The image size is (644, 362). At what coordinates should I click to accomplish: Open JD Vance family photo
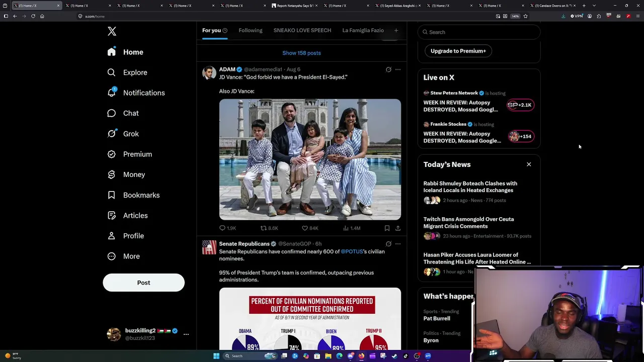310,159
